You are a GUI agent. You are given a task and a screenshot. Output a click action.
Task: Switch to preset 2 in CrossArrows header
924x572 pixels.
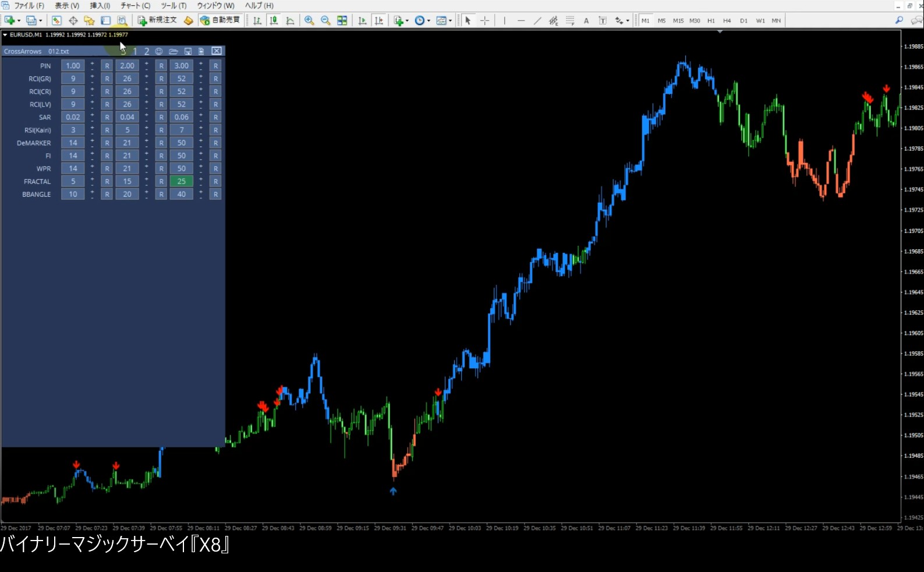click(147, 51)
